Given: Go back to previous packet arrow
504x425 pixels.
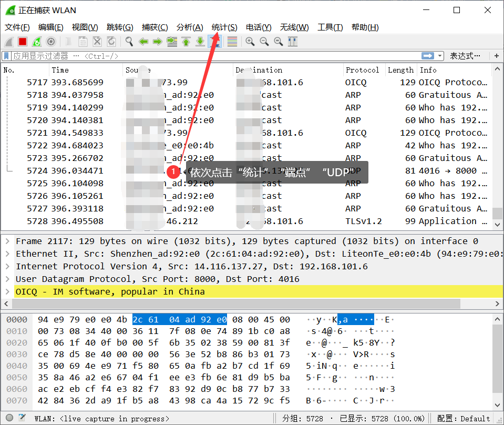Looking at the screenshot, I should pyautogui.click(x=143, y=42).
